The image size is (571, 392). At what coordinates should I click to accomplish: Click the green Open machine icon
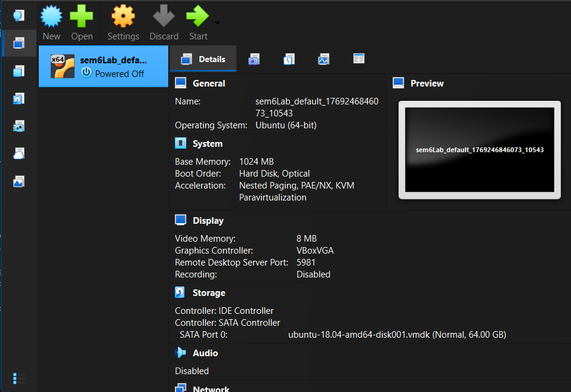82,17
